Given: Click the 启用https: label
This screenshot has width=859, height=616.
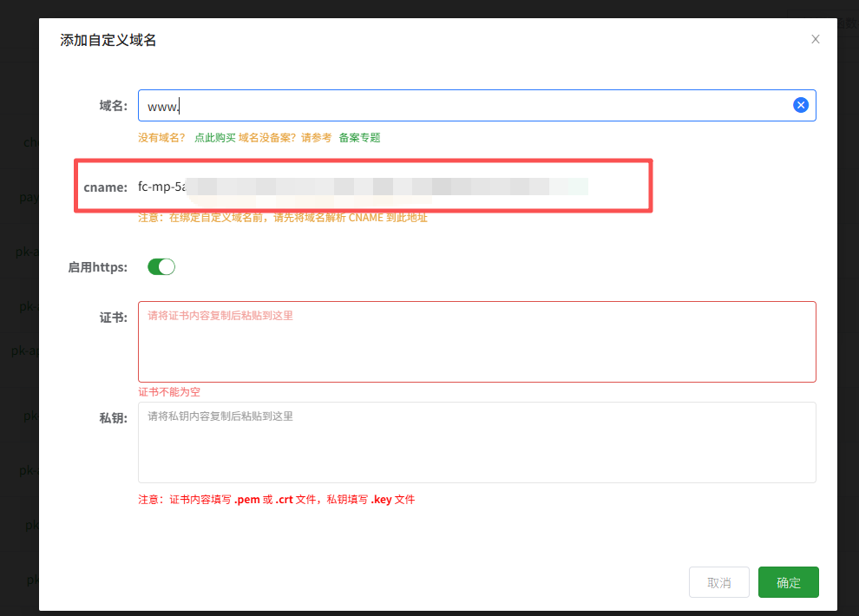Looking at the screenshot, I should [x=97, y=267].
